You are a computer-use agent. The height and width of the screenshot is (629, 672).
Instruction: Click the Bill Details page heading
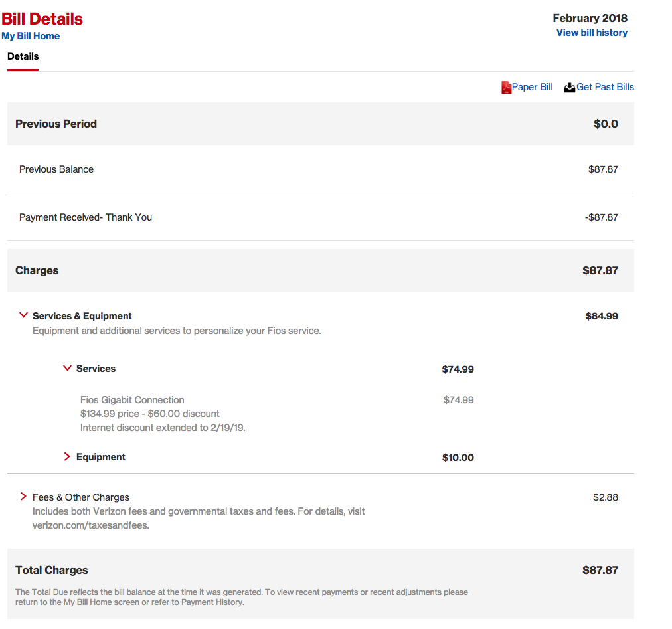pos(42,19)
